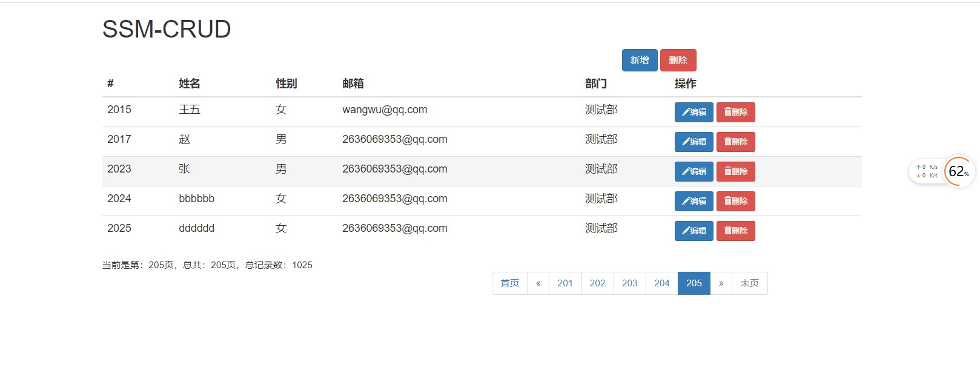Edit the dddddd row

694,231
